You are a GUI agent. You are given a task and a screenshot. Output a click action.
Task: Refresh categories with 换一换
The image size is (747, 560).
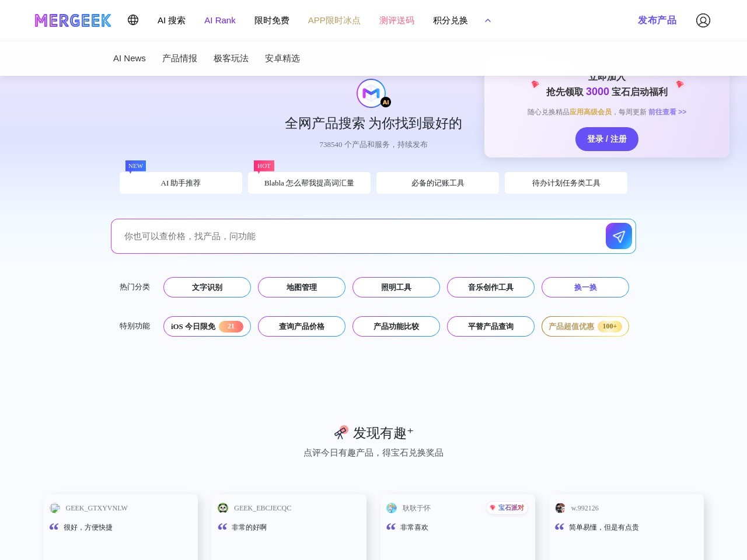click(x=585, y=288)
